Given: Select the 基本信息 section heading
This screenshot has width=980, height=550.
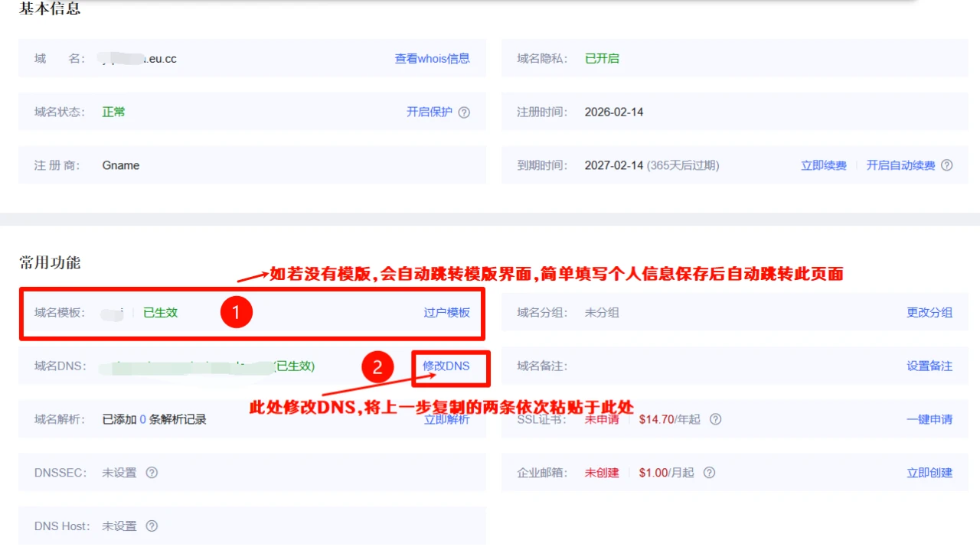Looking at the screenshot, I should point(50,9).
